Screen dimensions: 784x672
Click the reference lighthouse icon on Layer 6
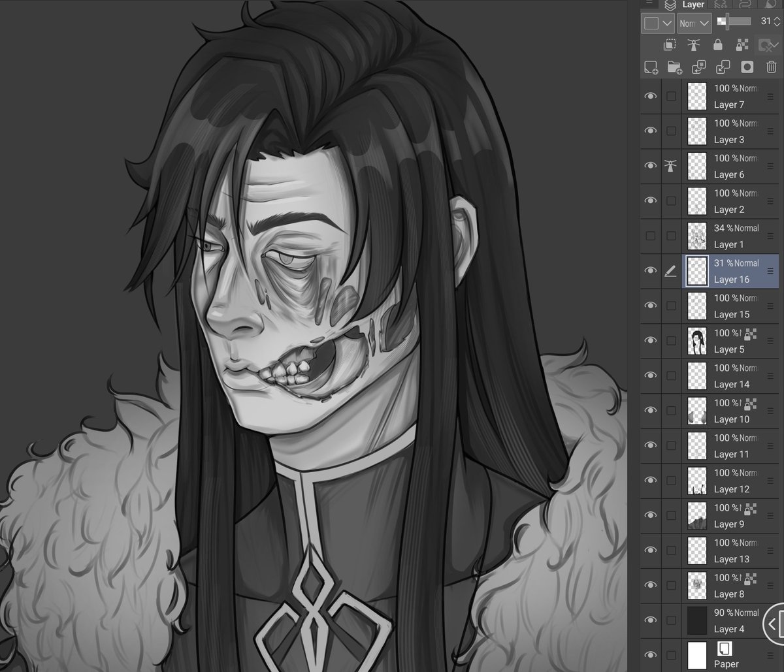click(670, 166)
